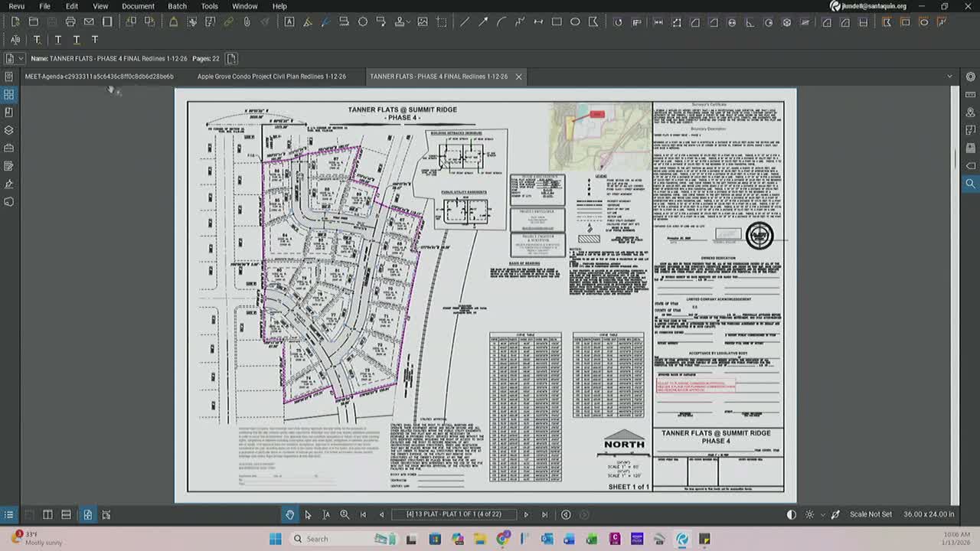This screenshot has width=980, height=551.
Task: Open the brightness chevron near the status bar
Action: (x=823, y=514)
